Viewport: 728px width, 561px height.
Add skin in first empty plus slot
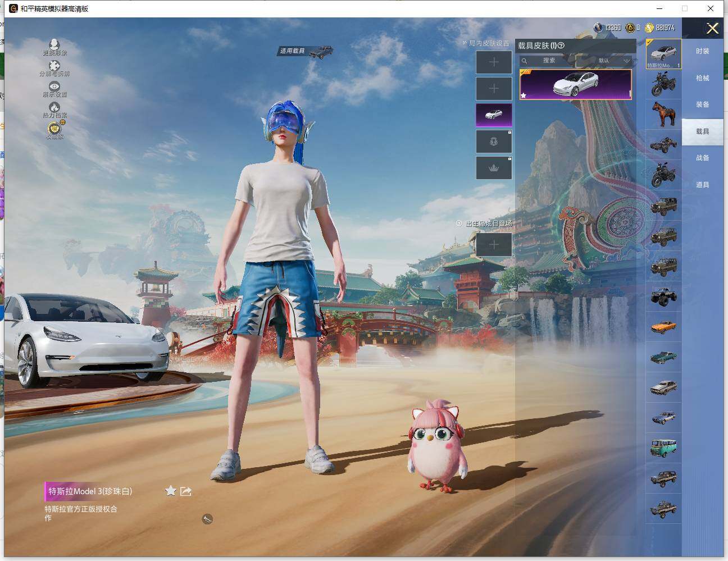[x=494, y=62]
